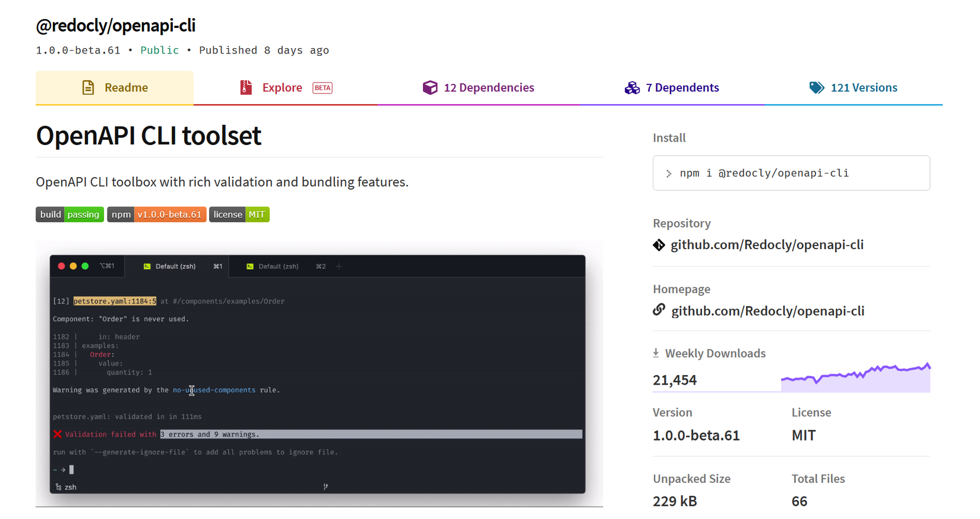980x519 pixels.
Task: Click the 229 kB unpacked size value
Action: tap(675, 501)
